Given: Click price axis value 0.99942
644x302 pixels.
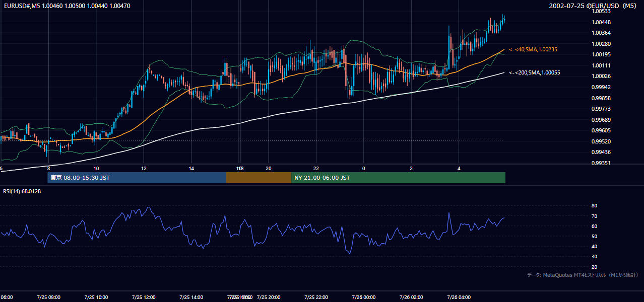Looking at the screenshot, I should point(602,87).
